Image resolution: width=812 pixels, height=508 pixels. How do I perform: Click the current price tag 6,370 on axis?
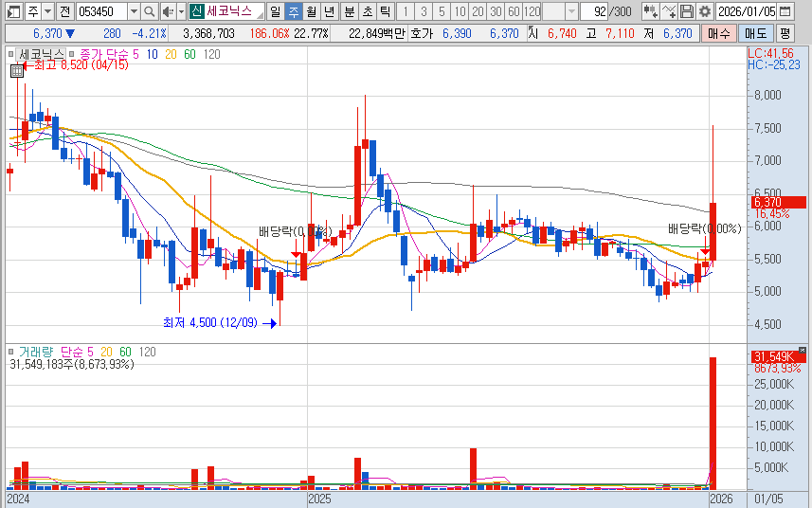778,203
